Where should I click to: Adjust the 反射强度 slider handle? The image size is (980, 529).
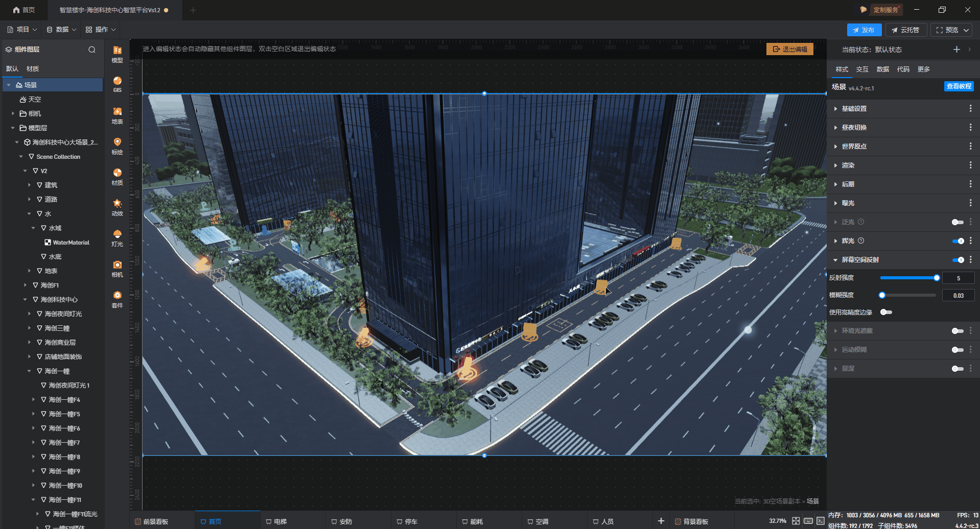937,278
